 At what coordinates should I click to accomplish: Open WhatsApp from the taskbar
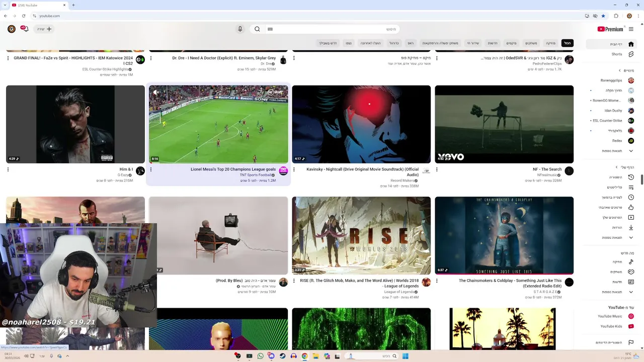click(x=260, y=356)
